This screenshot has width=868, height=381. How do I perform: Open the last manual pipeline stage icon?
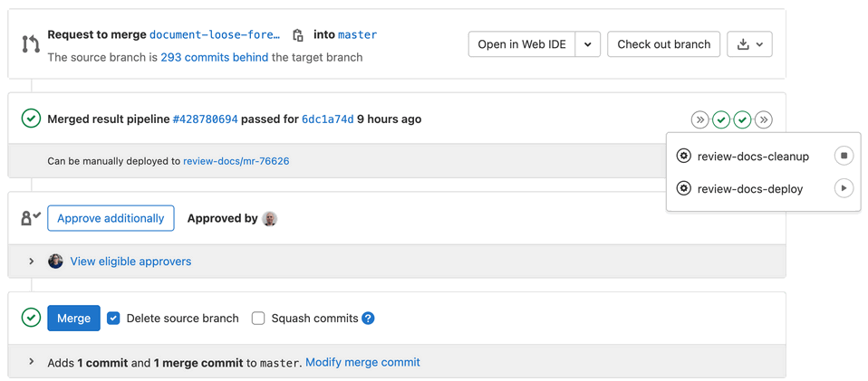click(764, 119)
